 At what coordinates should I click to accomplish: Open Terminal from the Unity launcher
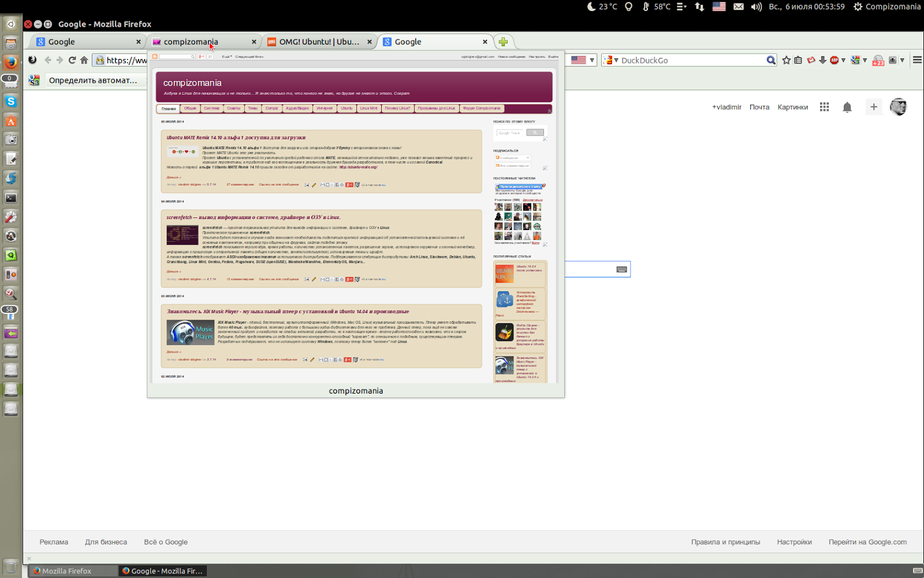[11, 198]
